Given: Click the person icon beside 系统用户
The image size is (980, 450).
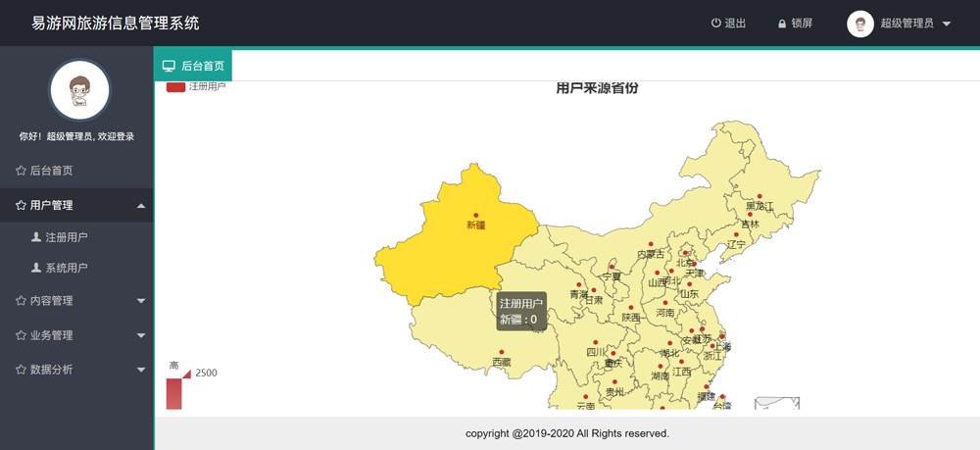Looking at the screenshot, I should click(36, 268).
